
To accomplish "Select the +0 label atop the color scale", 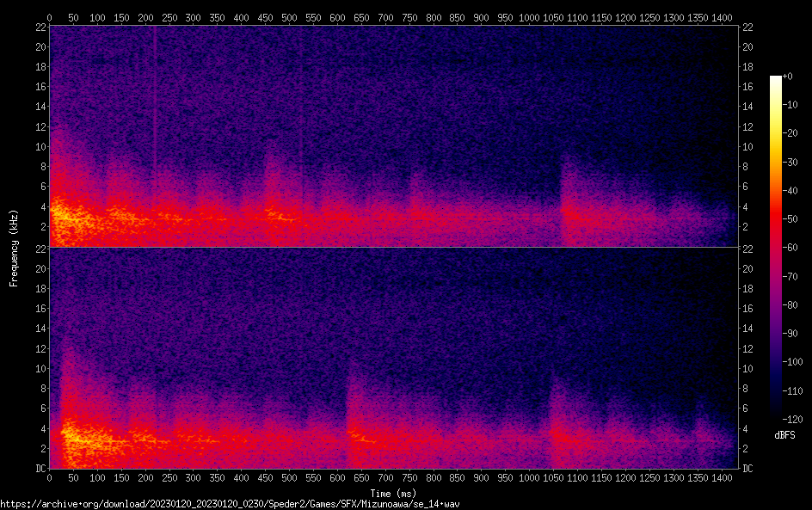I will pyautogui.click(x=787, y=77).
